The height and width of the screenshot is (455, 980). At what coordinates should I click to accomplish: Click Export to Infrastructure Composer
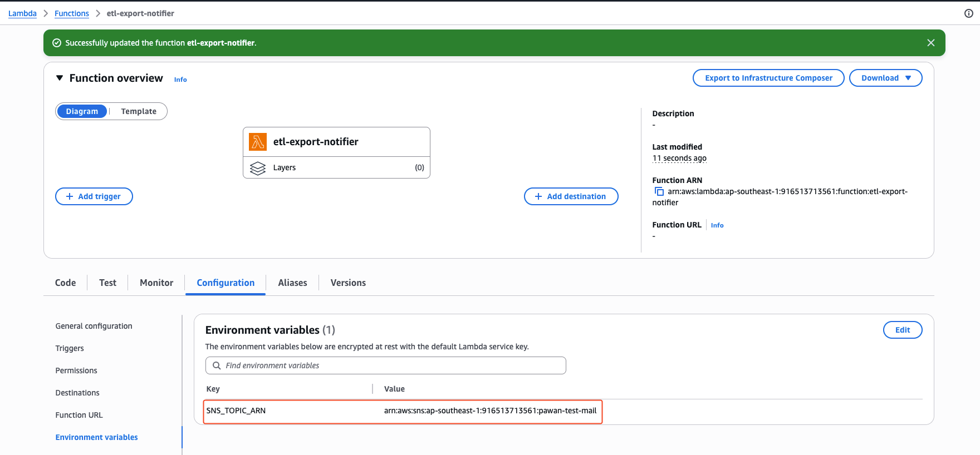coord(768,78)
